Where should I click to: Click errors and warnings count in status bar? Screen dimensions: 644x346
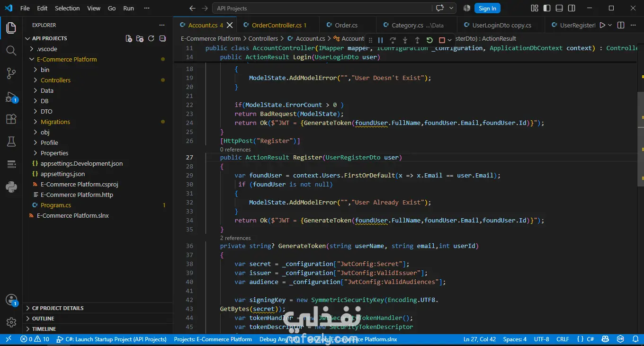tap(35, 339)
